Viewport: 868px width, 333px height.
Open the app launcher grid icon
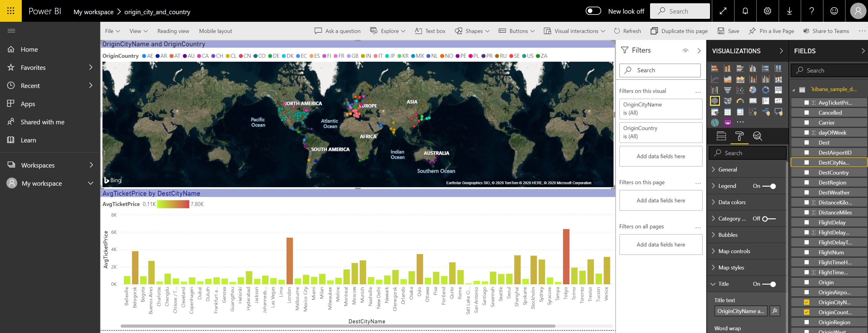[x=11, y=11]
